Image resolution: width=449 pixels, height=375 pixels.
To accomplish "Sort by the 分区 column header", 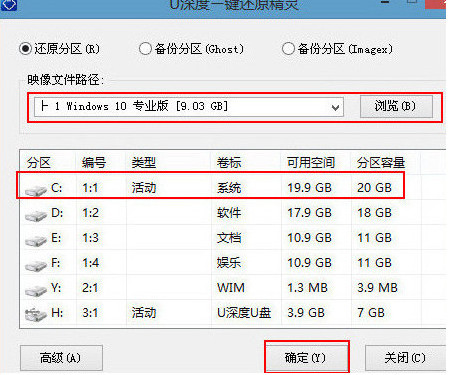I will tap(39, 163).
